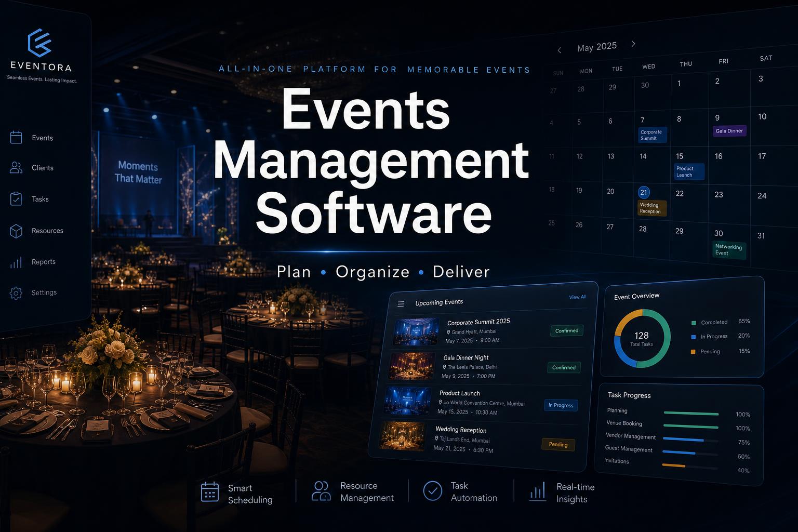Click the 128 Total Tasks donut chart
This screenshot has width=798, height=532.
pyautogui.click(x=642, y=338)
